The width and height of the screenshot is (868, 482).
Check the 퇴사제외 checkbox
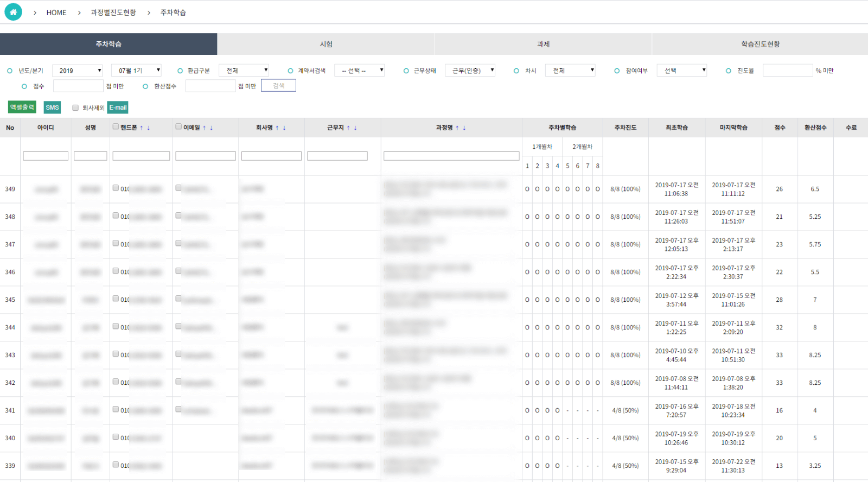click(x=75, y=107)
